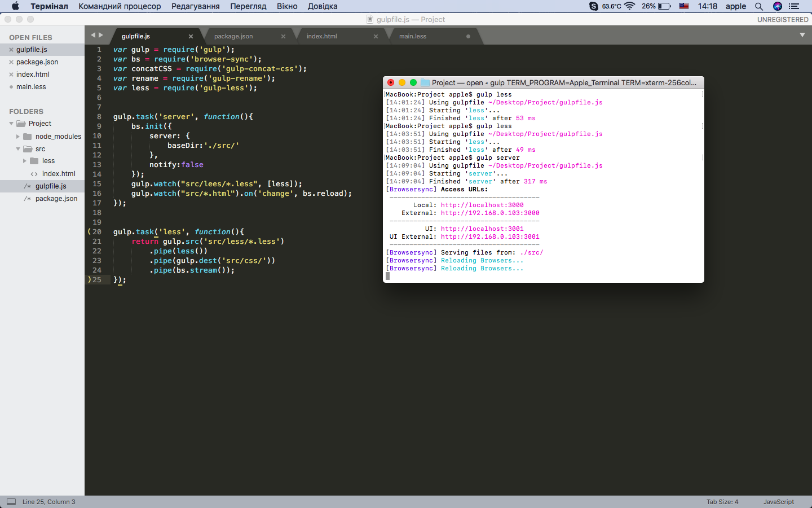
Task: Close gulpfile.js in Open Files list
Action: [x=11, y=50]
